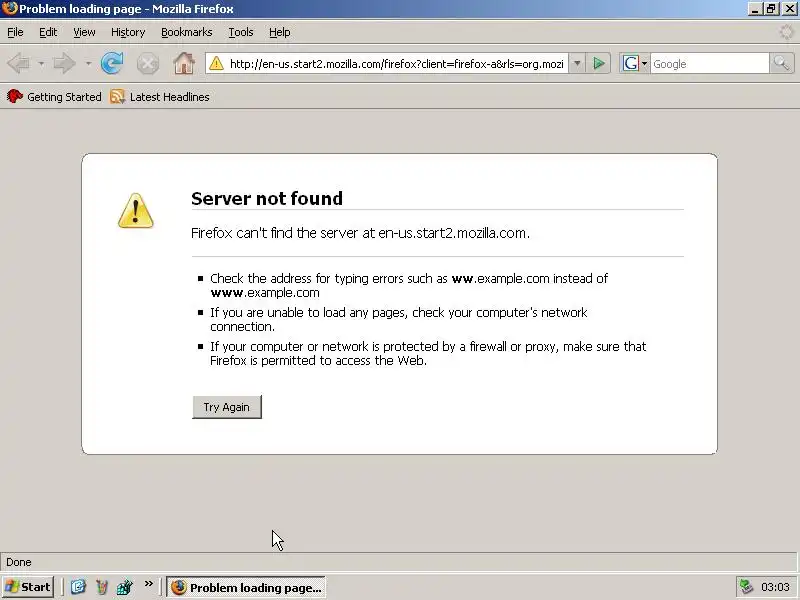Expand the quick launch overflow chevron
800x600 pixels.
pos(148,584)
